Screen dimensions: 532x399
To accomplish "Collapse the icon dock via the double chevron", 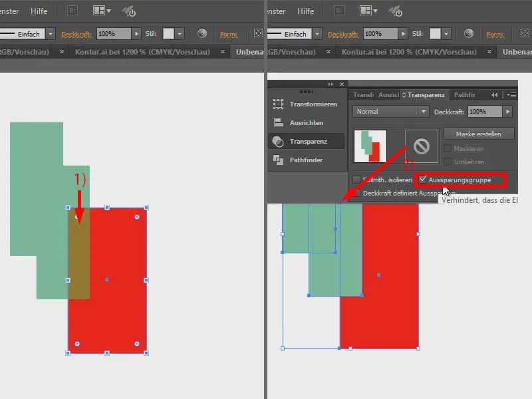I will 331,84.
